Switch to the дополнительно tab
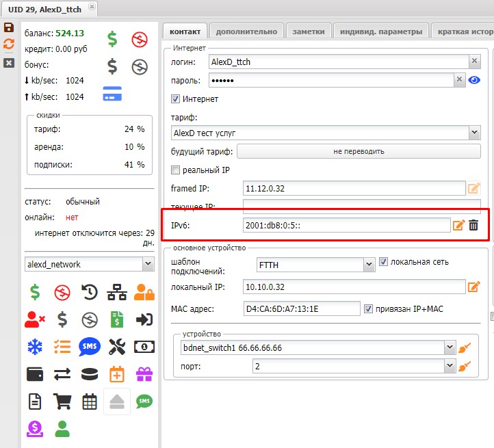 click(246, 31)
